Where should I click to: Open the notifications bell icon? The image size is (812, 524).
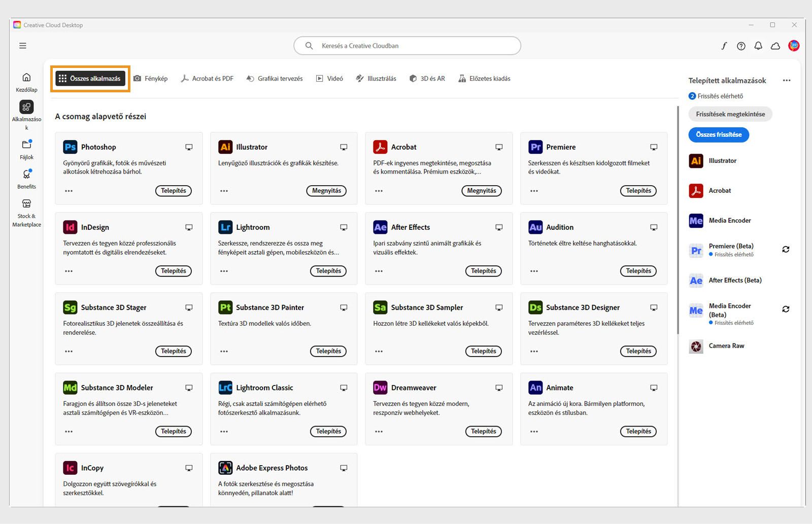point(758,46)
